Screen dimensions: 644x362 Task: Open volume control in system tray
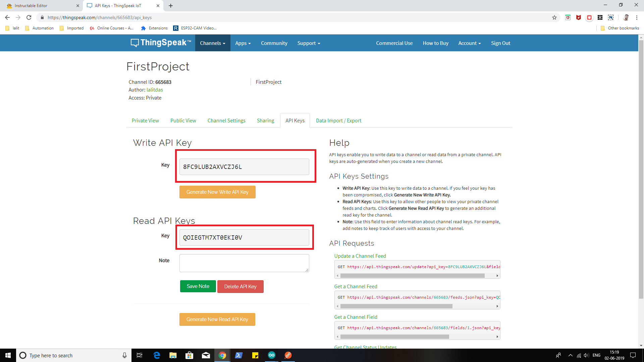point(586,355)
